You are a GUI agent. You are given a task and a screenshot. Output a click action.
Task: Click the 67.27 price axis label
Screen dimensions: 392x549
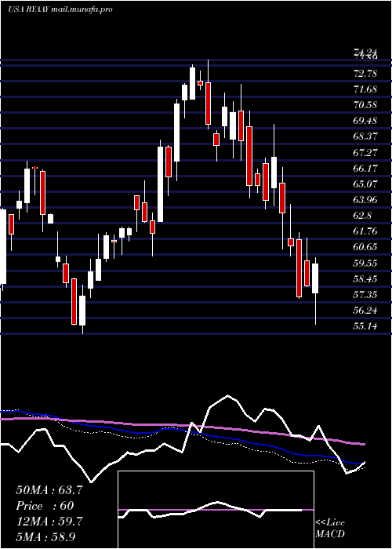(366, 152)
